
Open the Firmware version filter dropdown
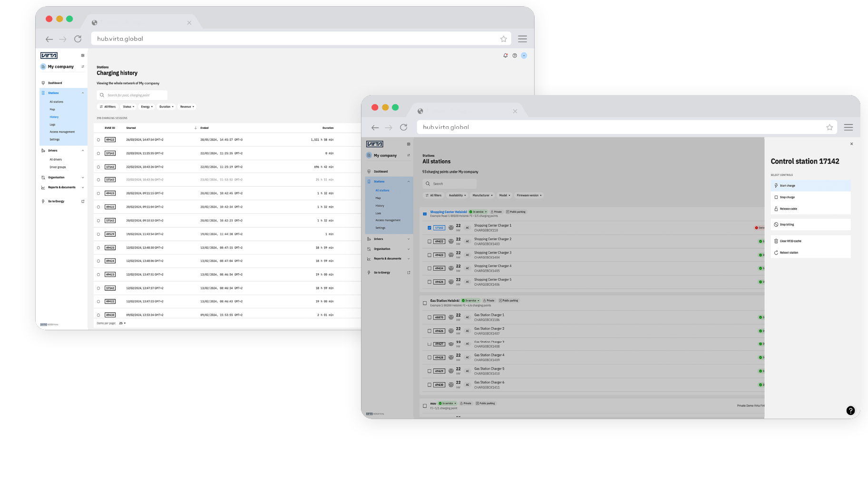click(x=529, y=195)
